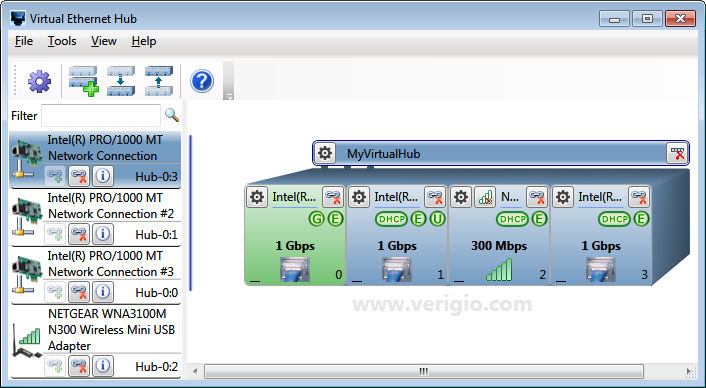Click the left scroll arrow
This screenshot has height=388, width=706.
pyautogui.click(x=195, y=371)
